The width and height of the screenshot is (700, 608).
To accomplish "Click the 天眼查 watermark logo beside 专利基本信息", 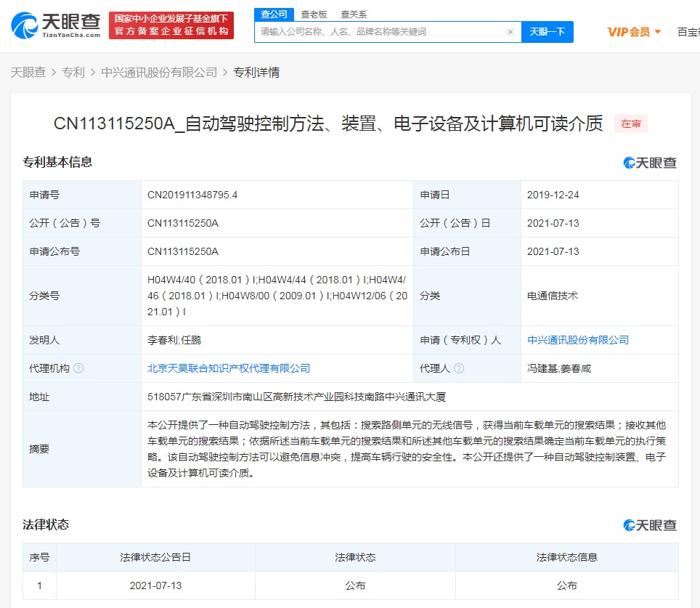I will [650, 163].
